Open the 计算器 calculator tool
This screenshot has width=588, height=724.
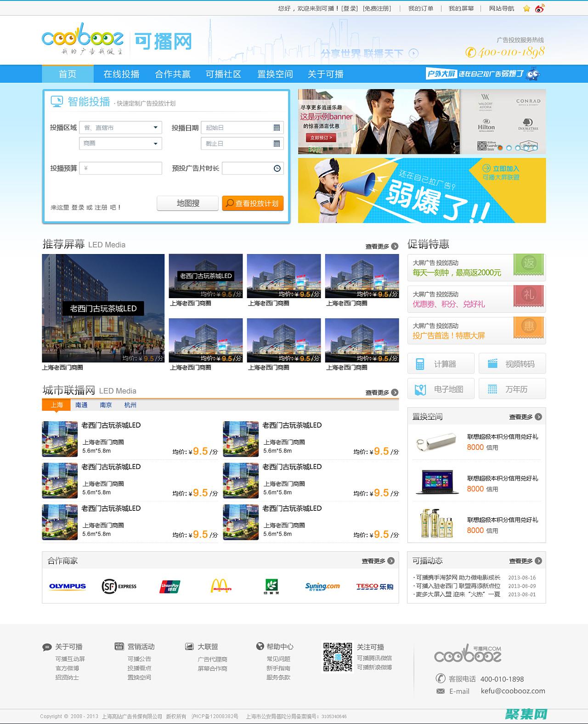pyautogui.click(x=441, y=364)
